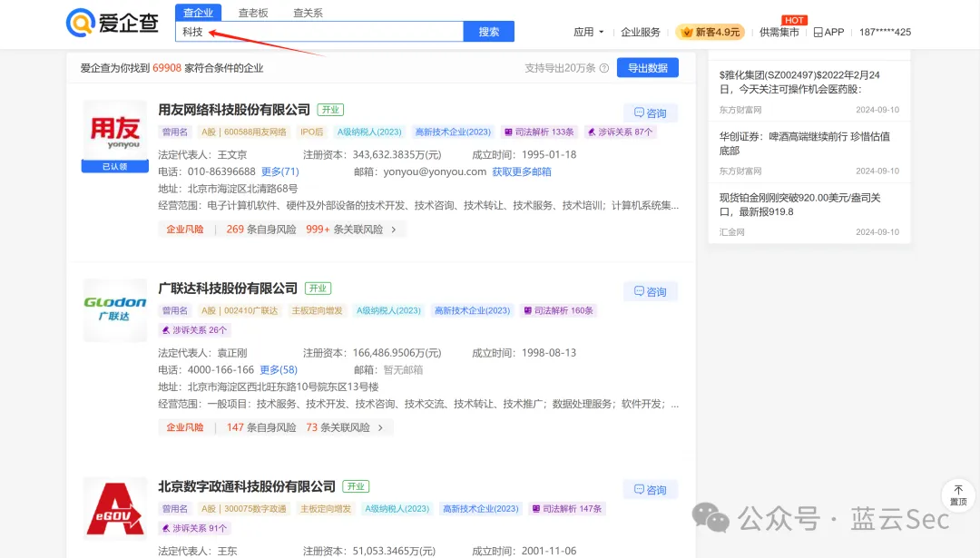
Task: Switch to the 查关系 tab
Action: (309, 13)
